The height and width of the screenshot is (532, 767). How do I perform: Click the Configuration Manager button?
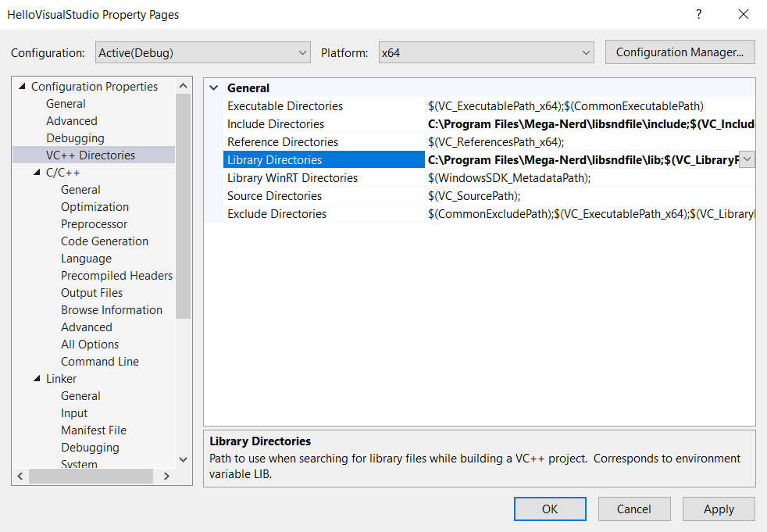click(680, 52)
